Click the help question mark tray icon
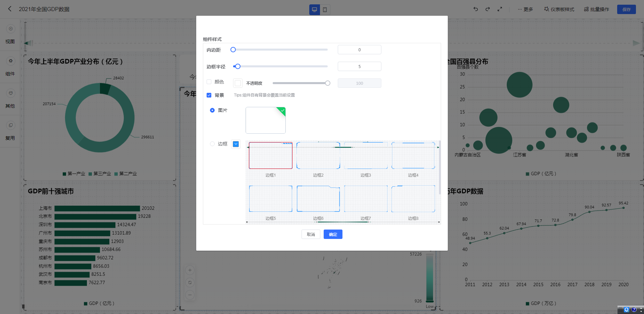This screenshot has height=314, width=644. coord(634,310)
